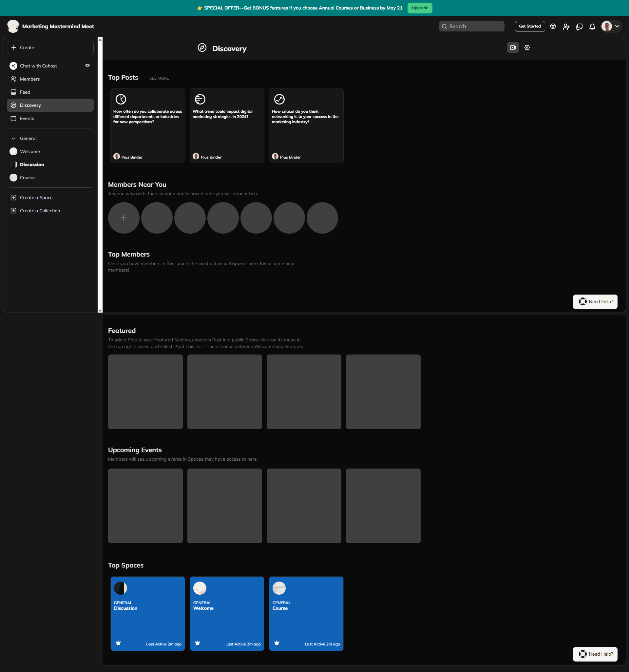Go to Members in sidebar
Viewport: 629px width, 672px height.
click(30, 79)
